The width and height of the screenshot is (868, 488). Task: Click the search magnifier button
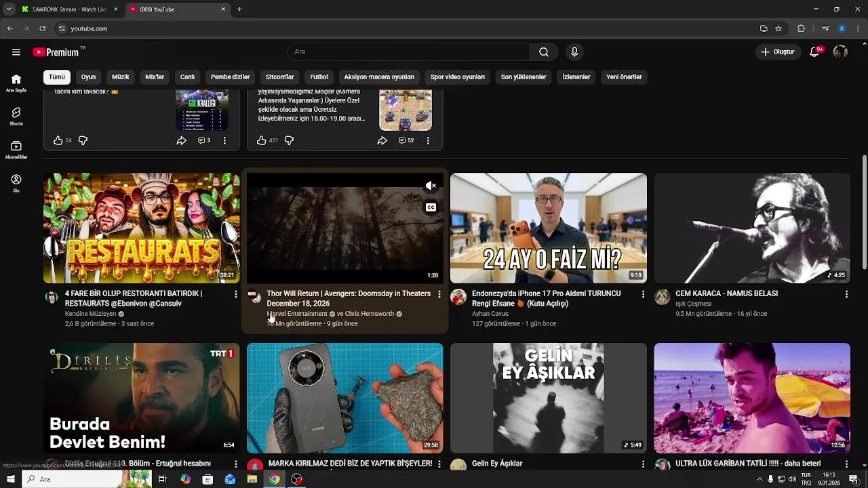(544, 52)
